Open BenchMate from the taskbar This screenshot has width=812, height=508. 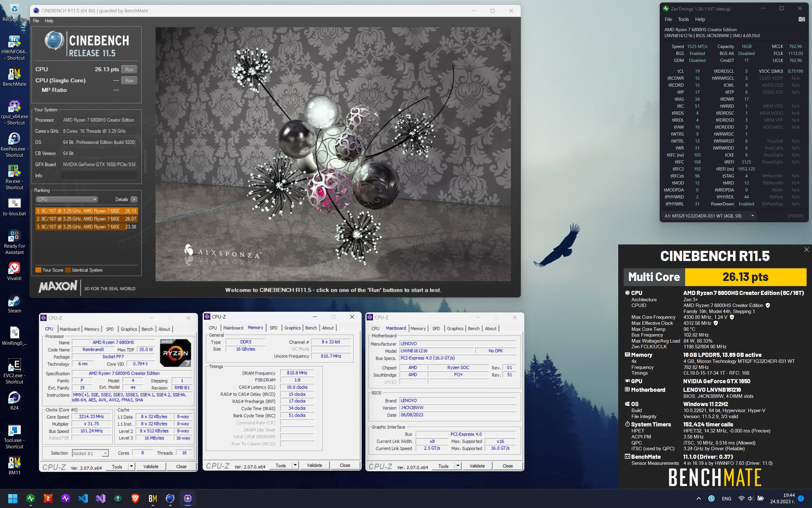[153, 498]
